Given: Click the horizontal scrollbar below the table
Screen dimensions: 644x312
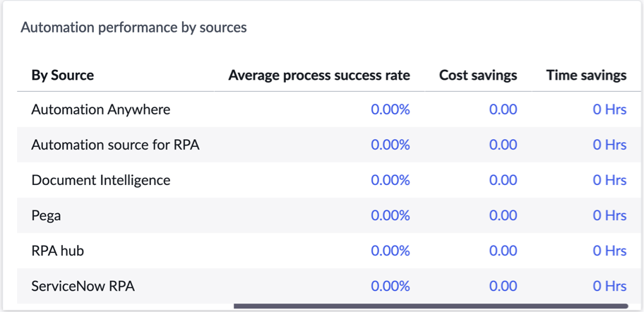Looking at the screenshot, I should tap(431, 306).
